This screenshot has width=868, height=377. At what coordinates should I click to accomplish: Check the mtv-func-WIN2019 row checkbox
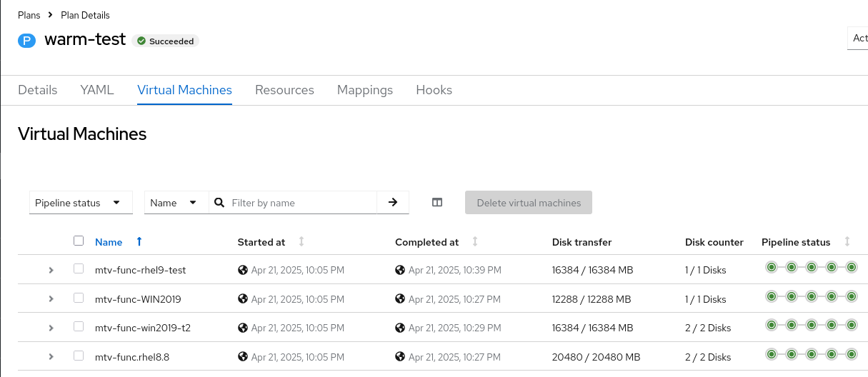79,298
